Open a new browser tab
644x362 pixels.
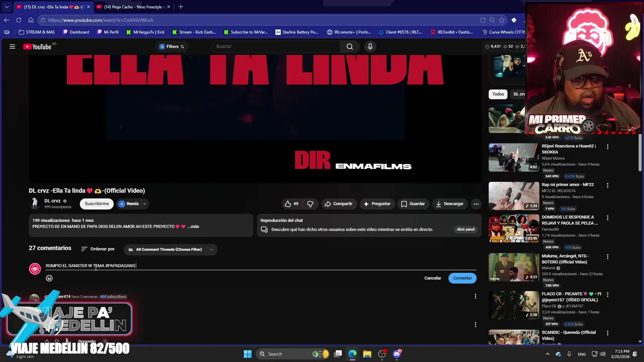[181, 7]
